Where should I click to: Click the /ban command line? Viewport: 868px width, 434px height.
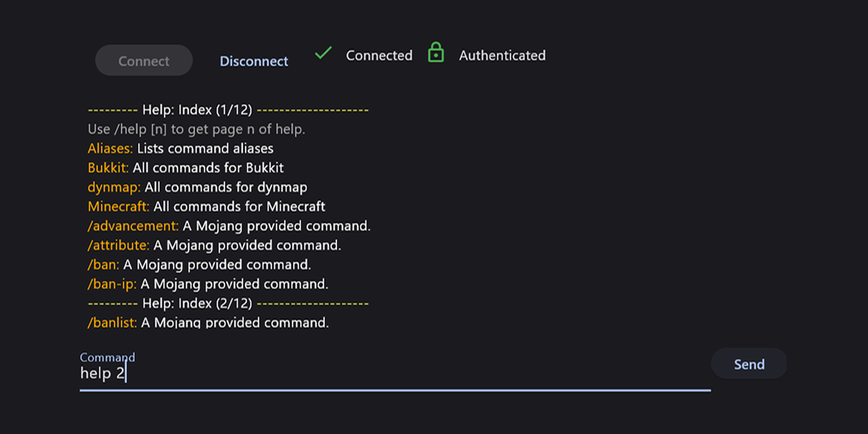[199, 264]
